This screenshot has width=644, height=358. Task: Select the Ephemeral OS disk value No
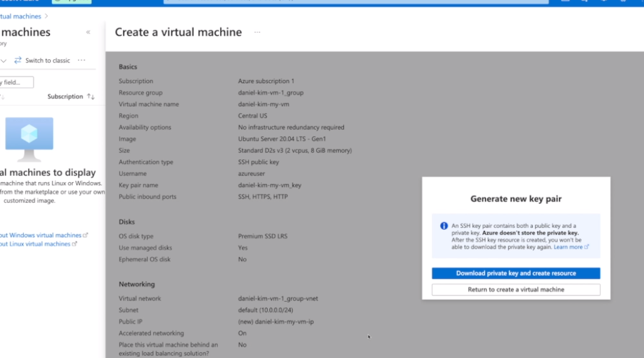coord(243,259)
